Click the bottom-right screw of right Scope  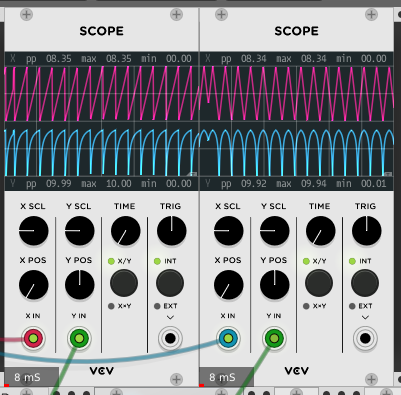click(x=371, y=379)
